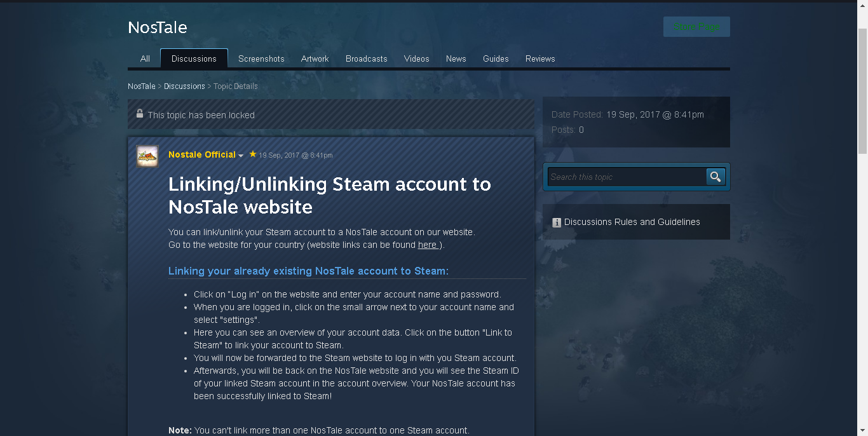The height and width of the screenshot is (436, 868).
Task: Go to the Artwork tab
Action: pyautogui.click(x=315, y=58)
